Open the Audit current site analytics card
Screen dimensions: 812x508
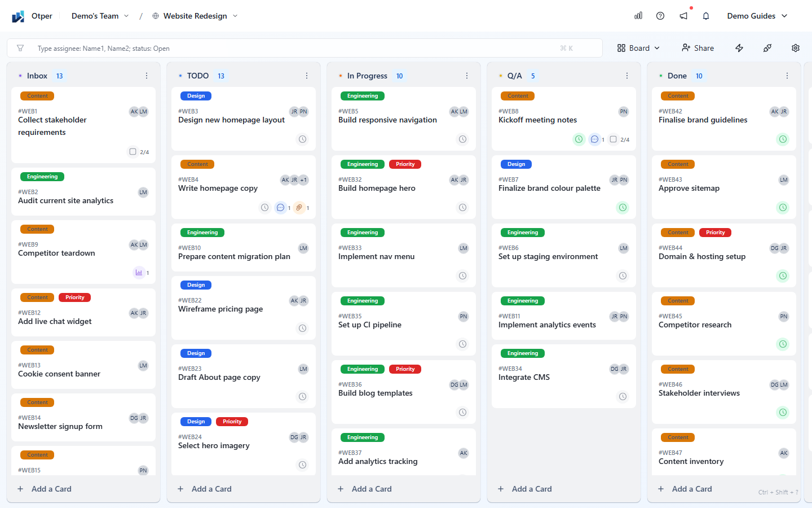tap(83, 191)
